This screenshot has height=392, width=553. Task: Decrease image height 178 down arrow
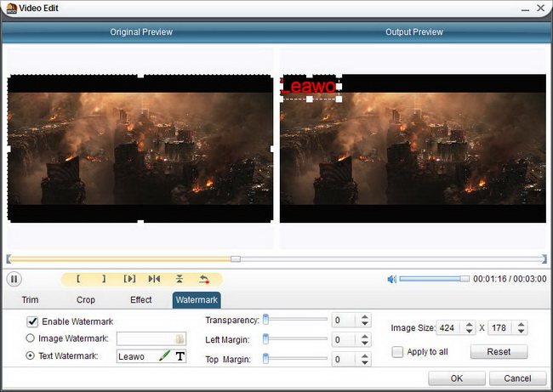pyautogui.click(x=522, y=331)
